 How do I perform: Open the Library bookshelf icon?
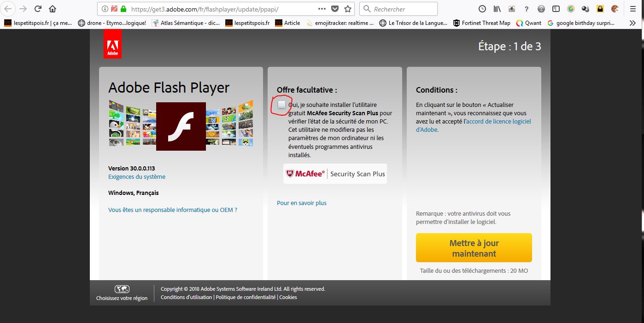497,9
